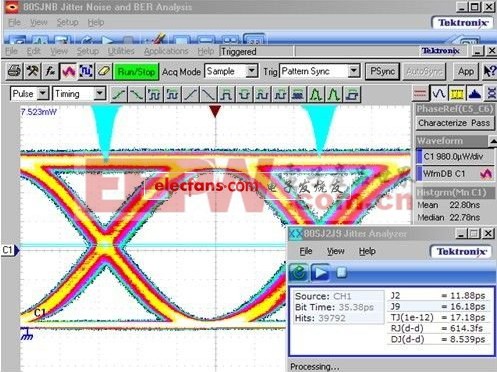Viewport: 497px width, 372px height.
Task: Open the Timing category dropdown
Action: 99,94
